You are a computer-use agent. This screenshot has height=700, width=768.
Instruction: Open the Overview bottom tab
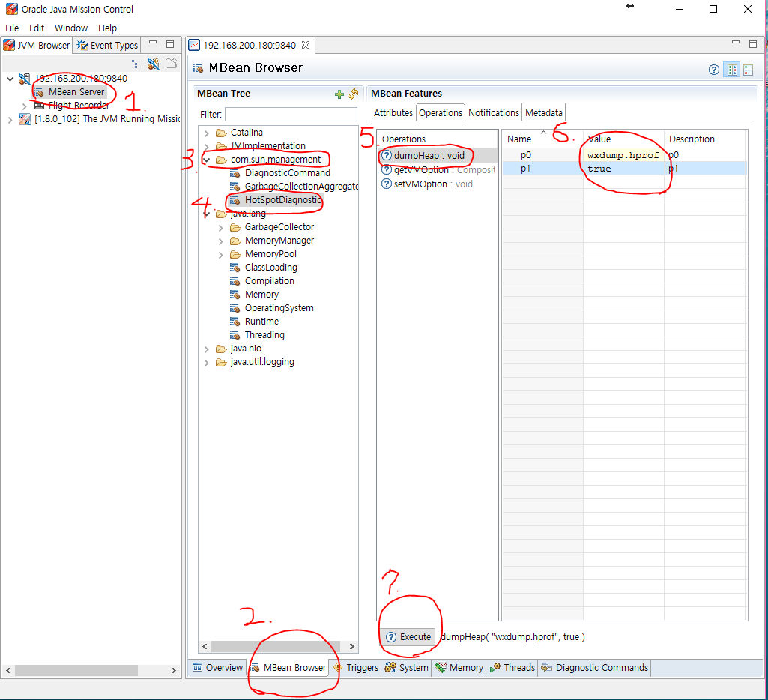click(x=218, y=667)
